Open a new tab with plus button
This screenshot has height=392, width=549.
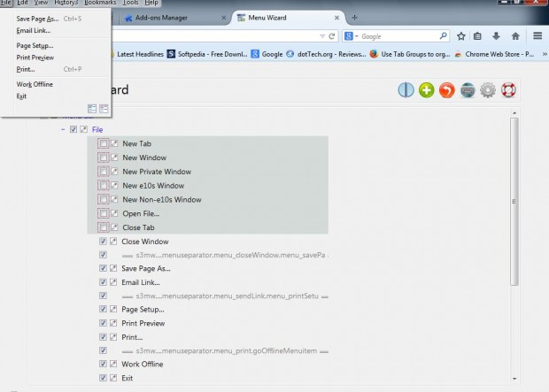coord(354,18)
